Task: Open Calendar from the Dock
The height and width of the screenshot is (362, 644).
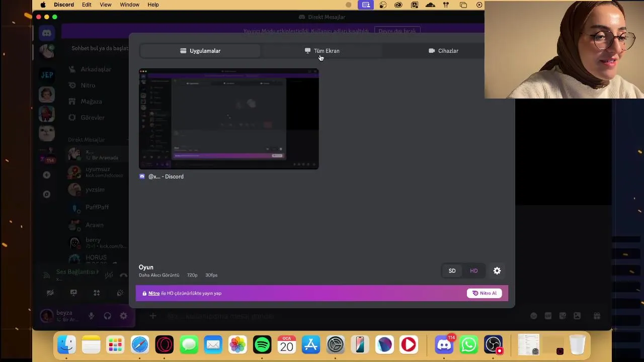Action: click(286, 344)
